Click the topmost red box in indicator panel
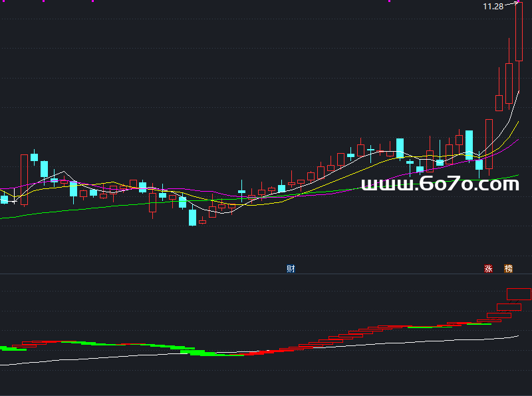Screen dimensions: 532x396 point(519,294)
